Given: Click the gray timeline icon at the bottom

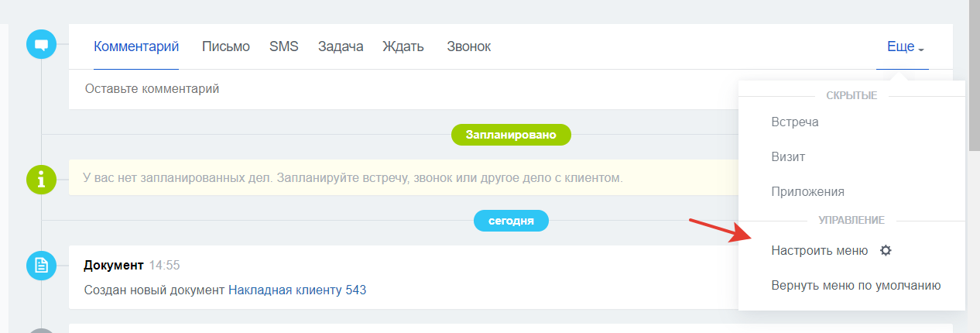Looking at the screenshot, I should [42, 331].
